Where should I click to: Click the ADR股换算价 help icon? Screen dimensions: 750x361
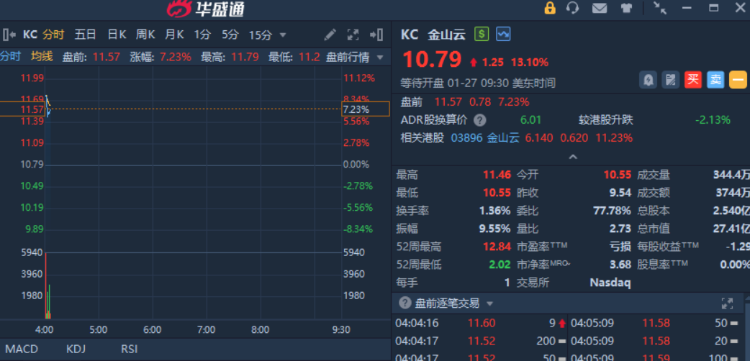pyautogui.click(x=480, y=120)
